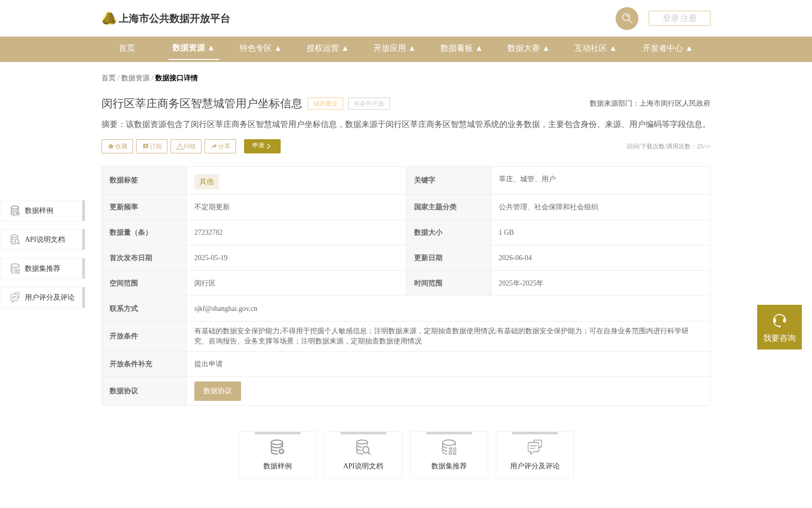Screen dimensions: 812x508
Task: Click the 数据接口详情 breadcrumb text
Action: coord(177,78)
